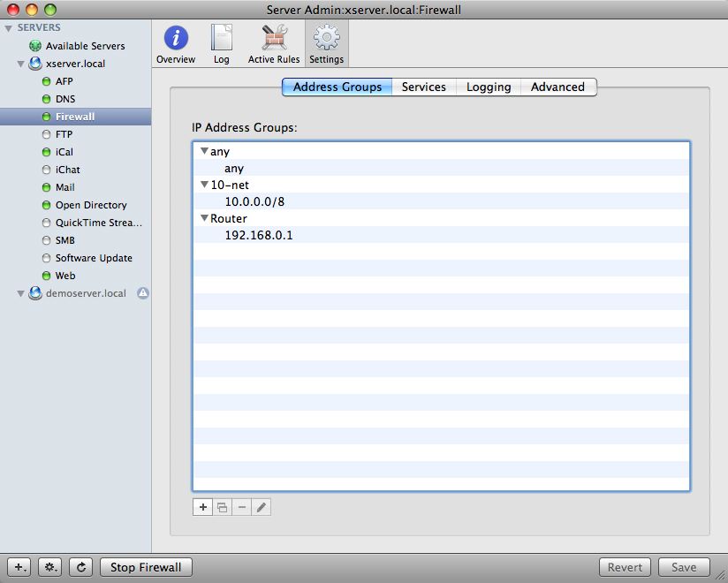Collapse the SERVERS section triangle
Image resolution: width=728 pixels, height=583 pixels.
point(8,28)
